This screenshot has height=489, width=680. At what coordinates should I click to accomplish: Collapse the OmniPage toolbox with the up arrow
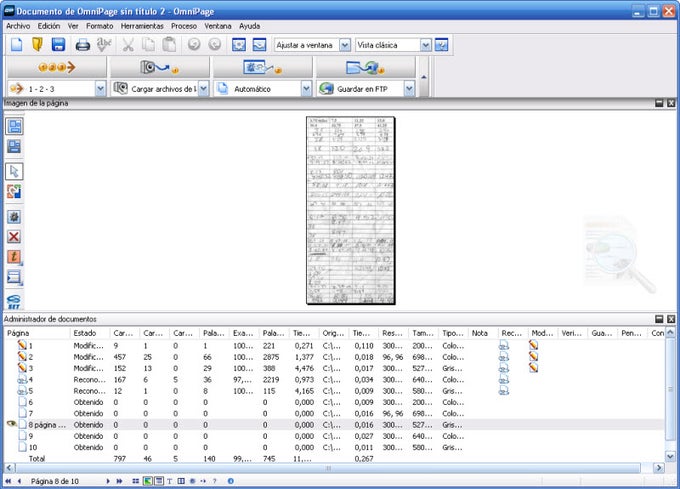424,77
